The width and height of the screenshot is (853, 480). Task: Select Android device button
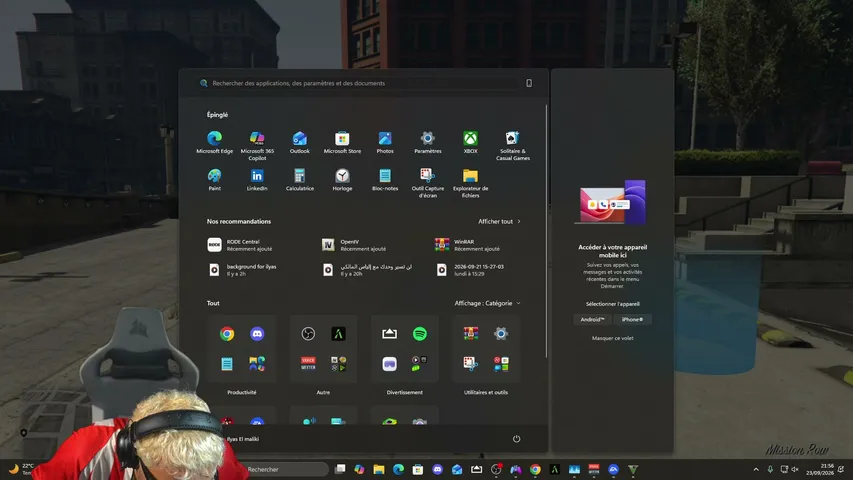click(592, 319)
